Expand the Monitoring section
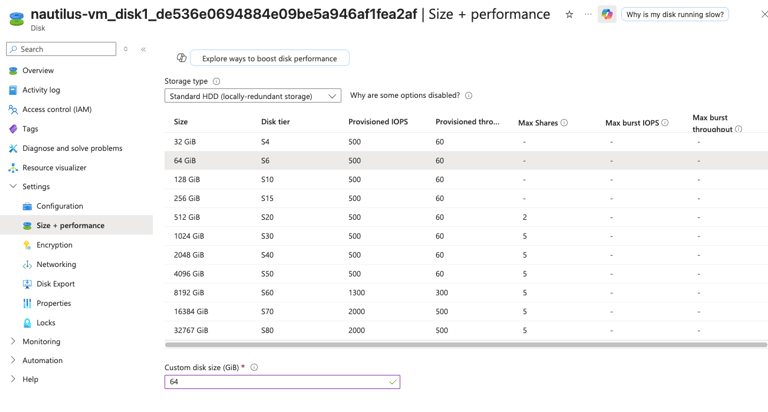 13,342
